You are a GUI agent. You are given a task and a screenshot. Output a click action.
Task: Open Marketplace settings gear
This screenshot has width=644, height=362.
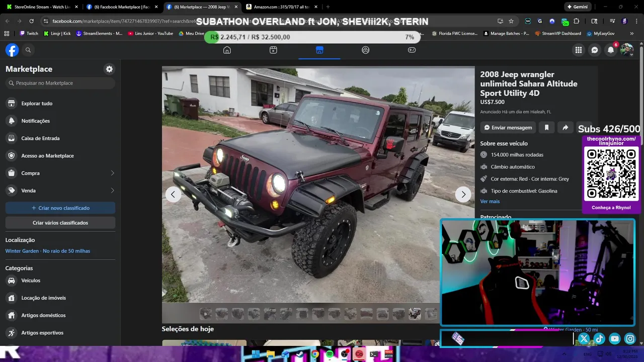pos(109,69)
